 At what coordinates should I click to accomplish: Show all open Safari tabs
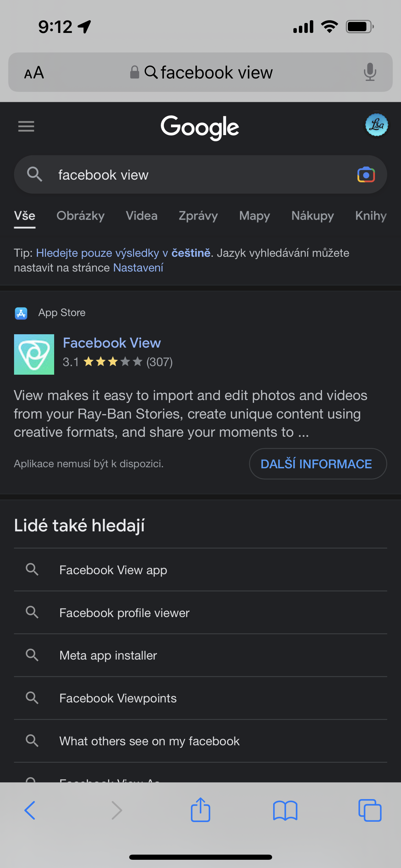[369, 810]
